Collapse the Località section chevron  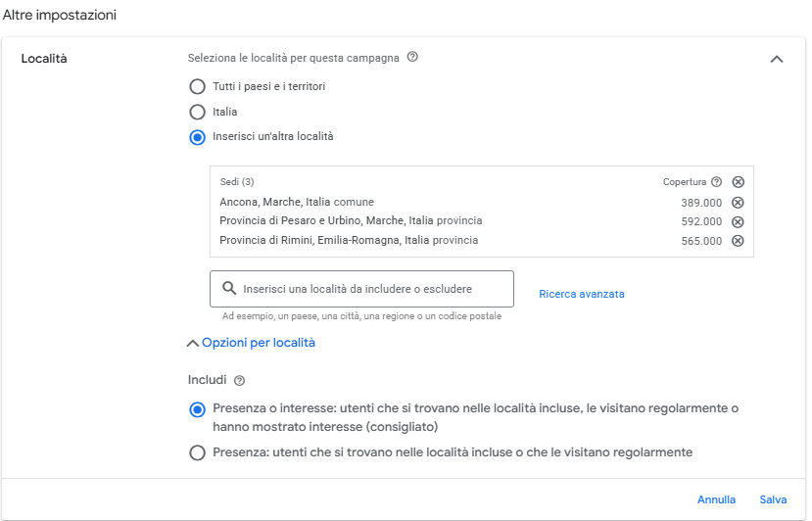[777, 59]
